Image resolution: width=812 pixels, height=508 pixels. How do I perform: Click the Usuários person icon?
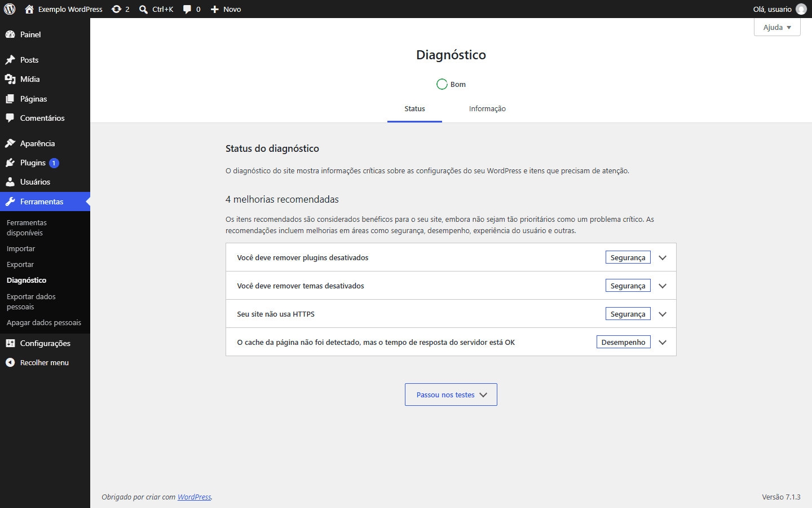pos(10,182)
